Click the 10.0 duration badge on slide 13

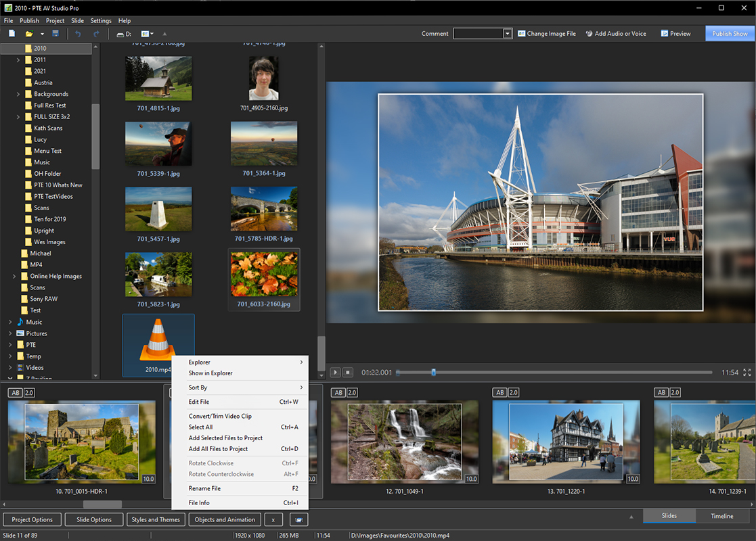coord(633,479)
